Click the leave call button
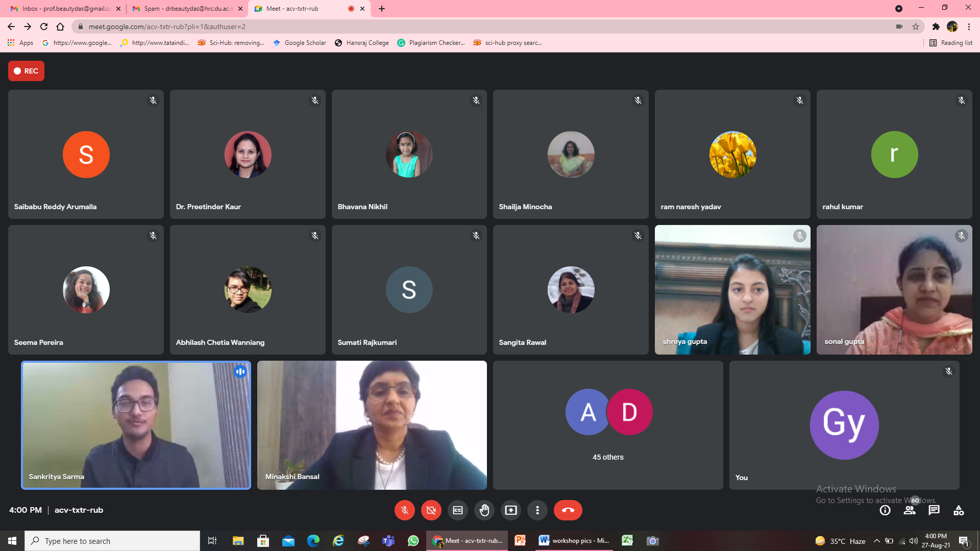980x551 pixels. [568, 510]
